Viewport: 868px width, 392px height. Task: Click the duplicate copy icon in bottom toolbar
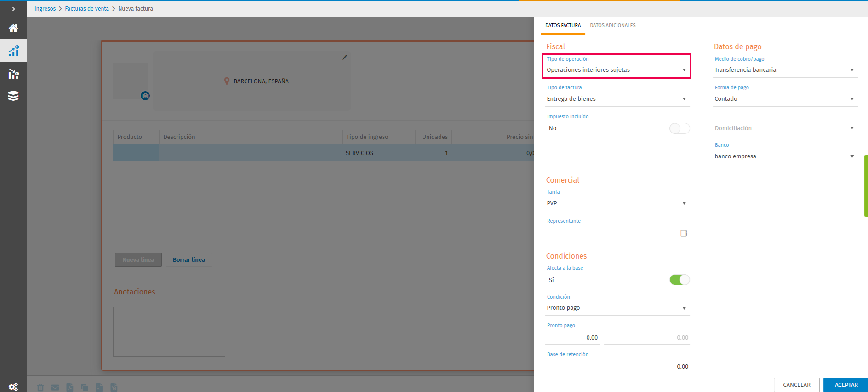tap(85, 387)
